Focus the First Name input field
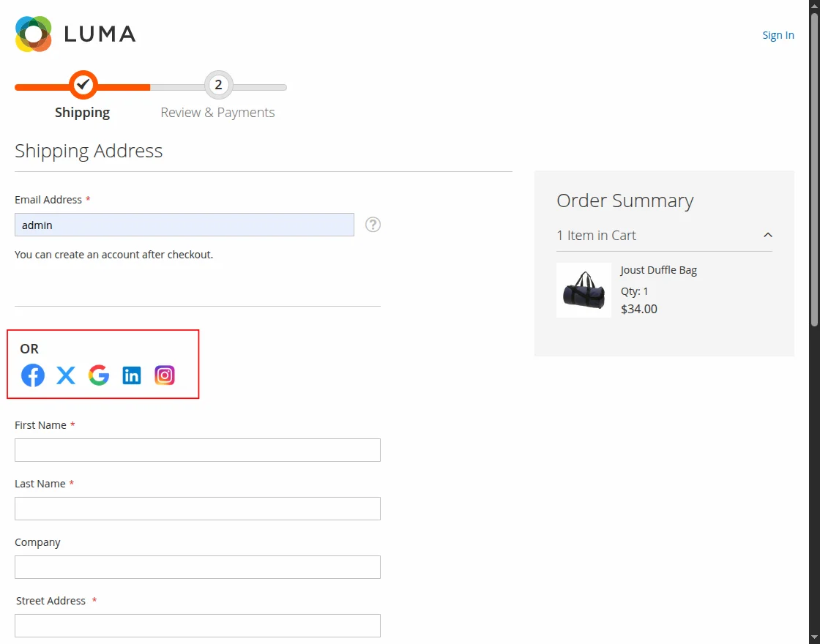The width and height of the screenshot is (820, 644). (197, 449)
